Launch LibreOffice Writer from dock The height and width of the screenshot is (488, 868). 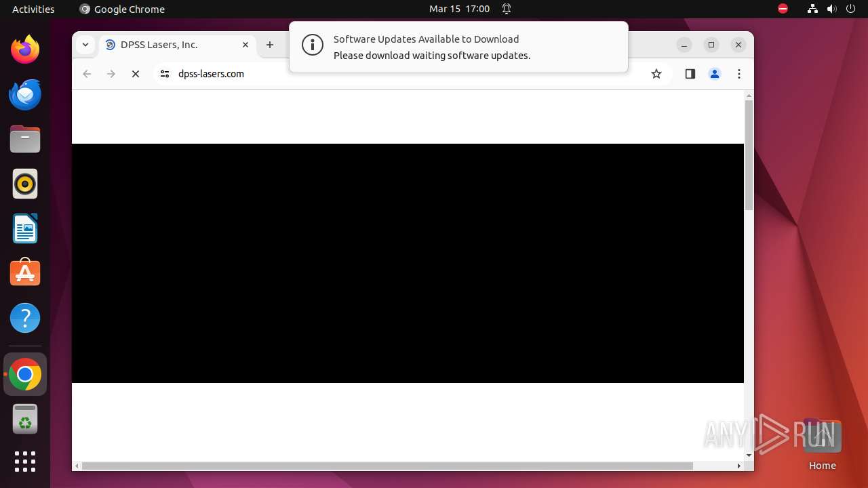(x=25, y=228)
